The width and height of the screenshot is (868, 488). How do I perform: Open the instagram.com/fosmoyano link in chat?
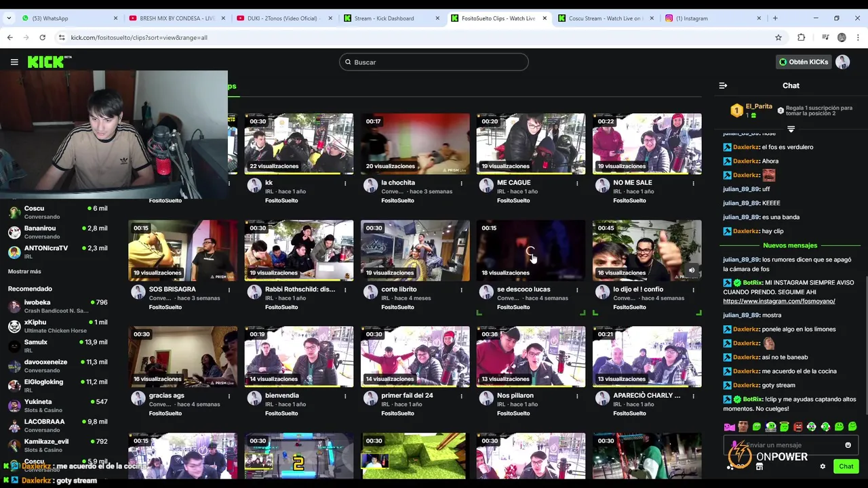click(779, 301)
